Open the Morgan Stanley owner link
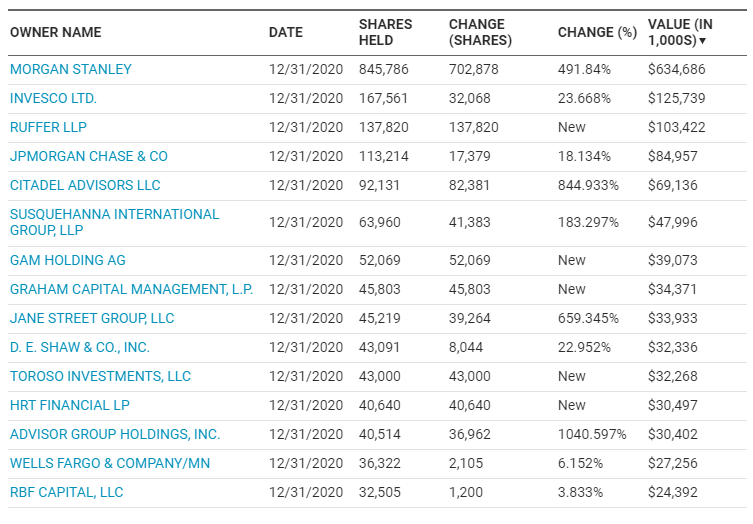This screenshot has width=753, height=524. [71, 69]
